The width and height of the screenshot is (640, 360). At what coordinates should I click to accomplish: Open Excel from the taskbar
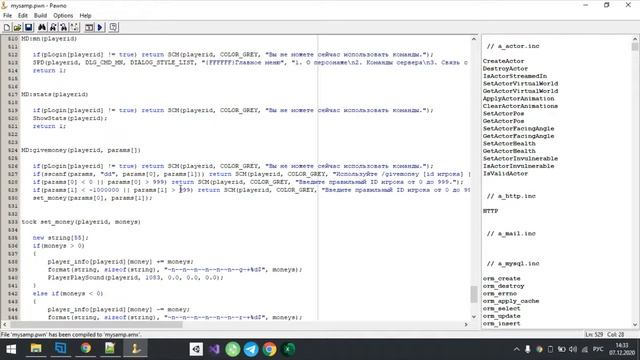288,349
